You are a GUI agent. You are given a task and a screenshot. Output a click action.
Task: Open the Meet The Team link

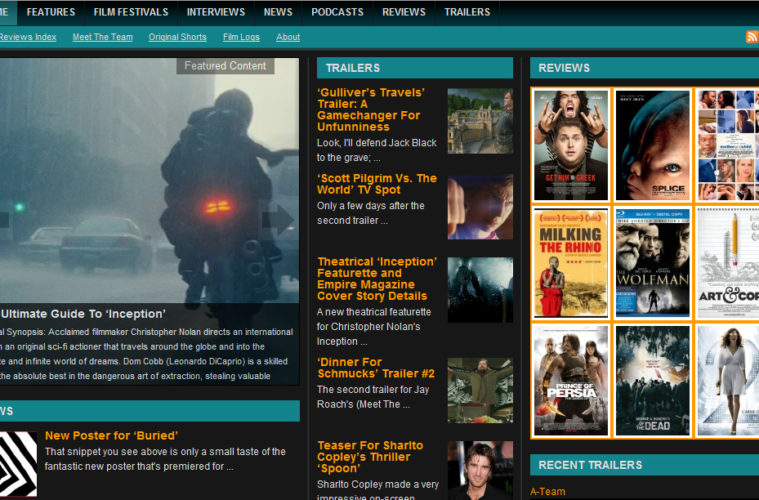[x=102, y=37]
